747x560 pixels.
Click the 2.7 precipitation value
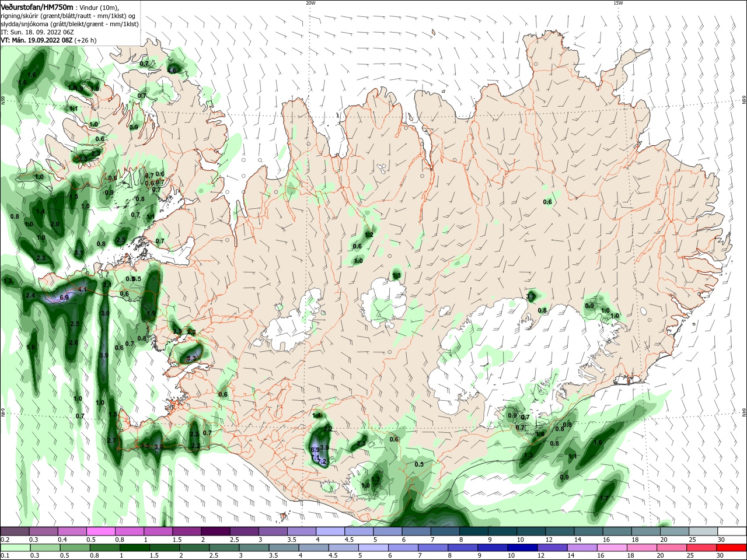111,440
